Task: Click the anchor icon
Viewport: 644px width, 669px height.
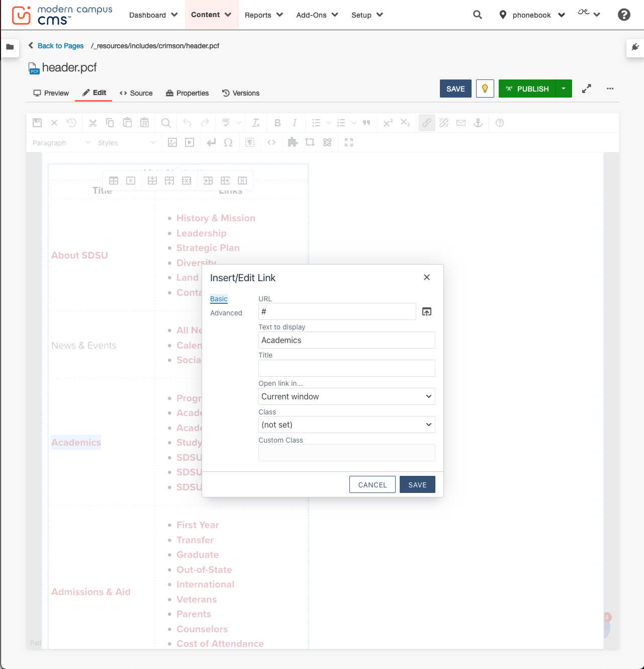Action: pos(478,123)
